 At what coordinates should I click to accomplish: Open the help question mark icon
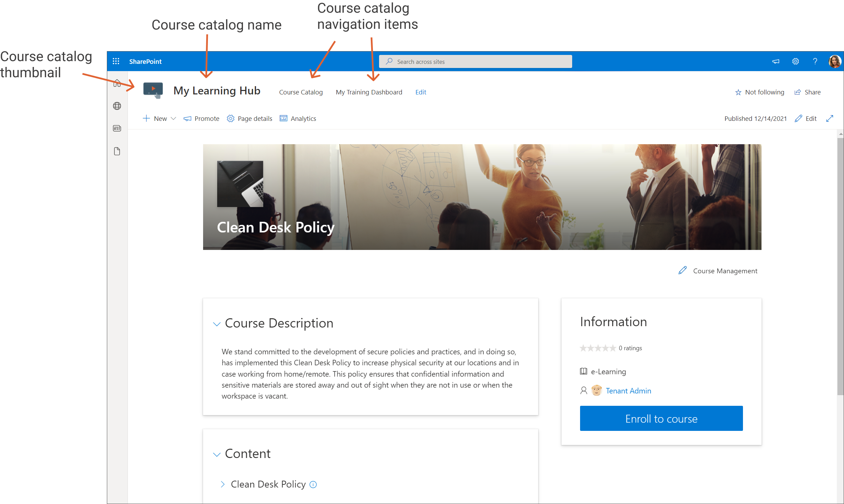click(815, 61)
